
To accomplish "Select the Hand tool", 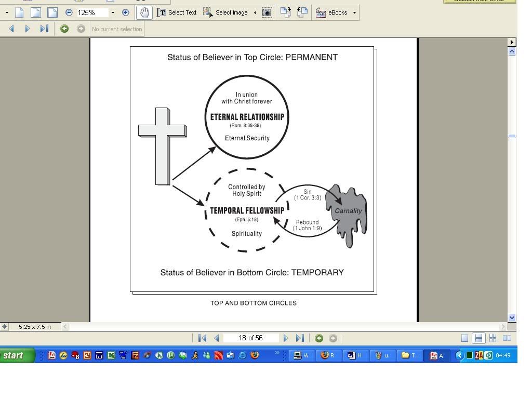I will click(144, 12).
